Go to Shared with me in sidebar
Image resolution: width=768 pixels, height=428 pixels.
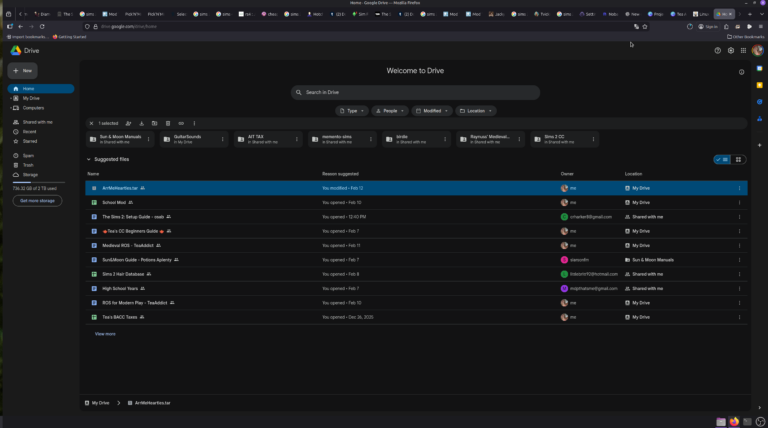tap(38, 122)
